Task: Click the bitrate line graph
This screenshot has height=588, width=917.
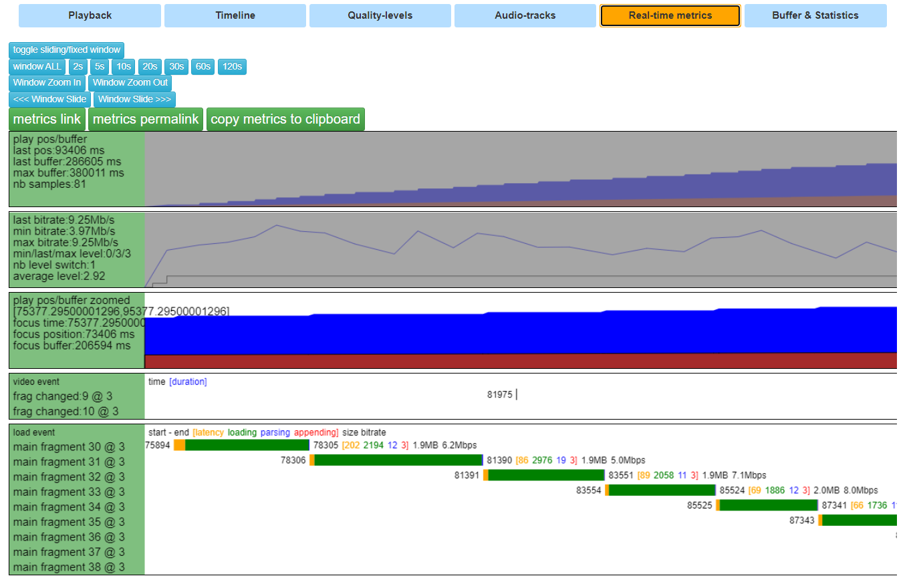Action: [521, 250]
